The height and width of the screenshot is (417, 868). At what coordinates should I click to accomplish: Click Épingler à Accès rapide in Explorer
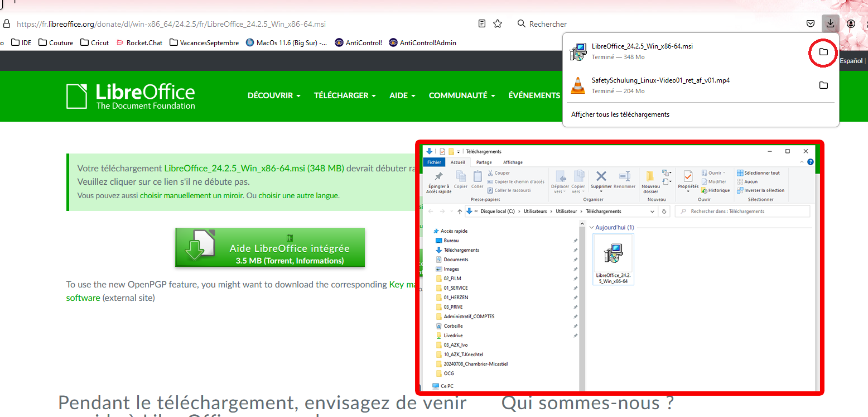[x=439, y=182]
